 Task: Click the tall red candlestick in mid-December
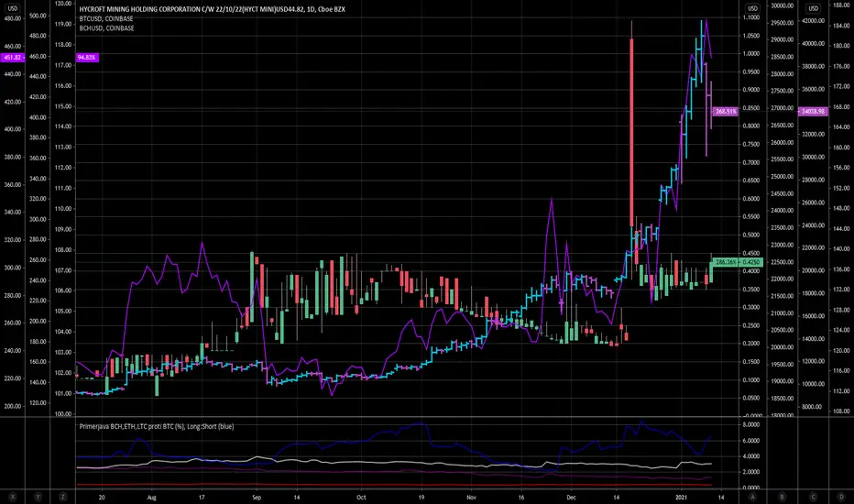(x=631, y=132)
